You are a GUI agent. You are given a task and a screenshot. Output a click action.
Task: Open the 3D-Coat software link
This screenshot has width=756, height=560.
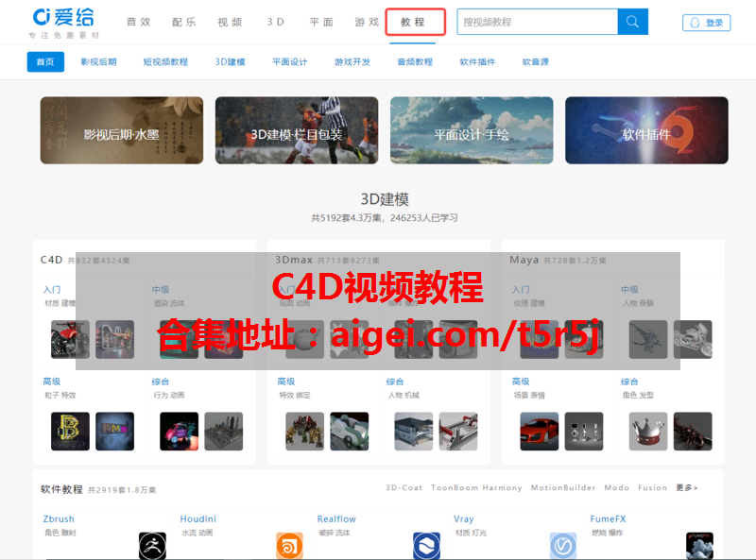[x=404, y=487]
